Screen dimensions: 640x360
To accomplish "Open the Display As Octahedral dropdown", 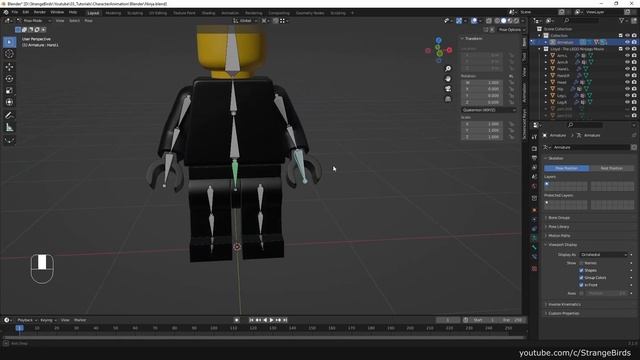I will pos(603,254).
